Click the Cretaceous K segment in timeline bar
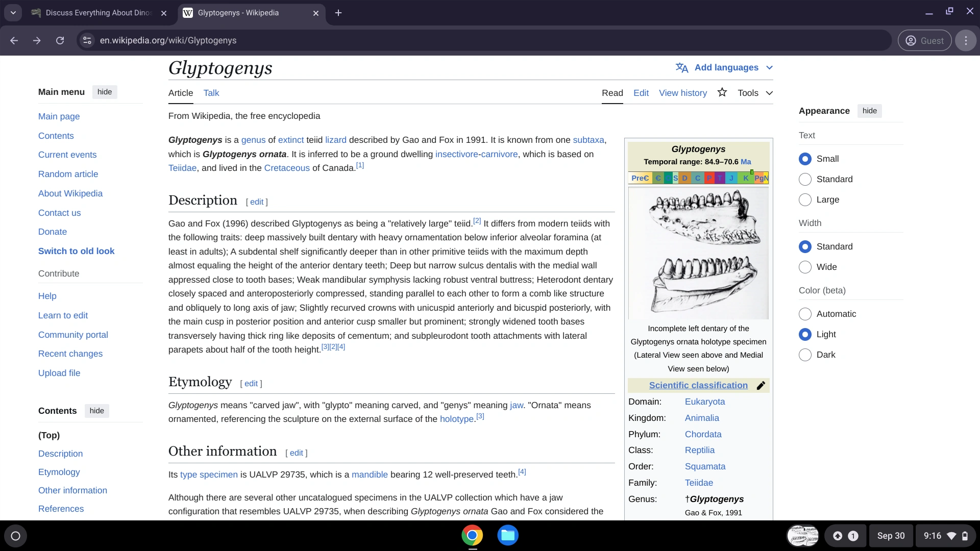 pyautogui.click(x=746, y=178)
